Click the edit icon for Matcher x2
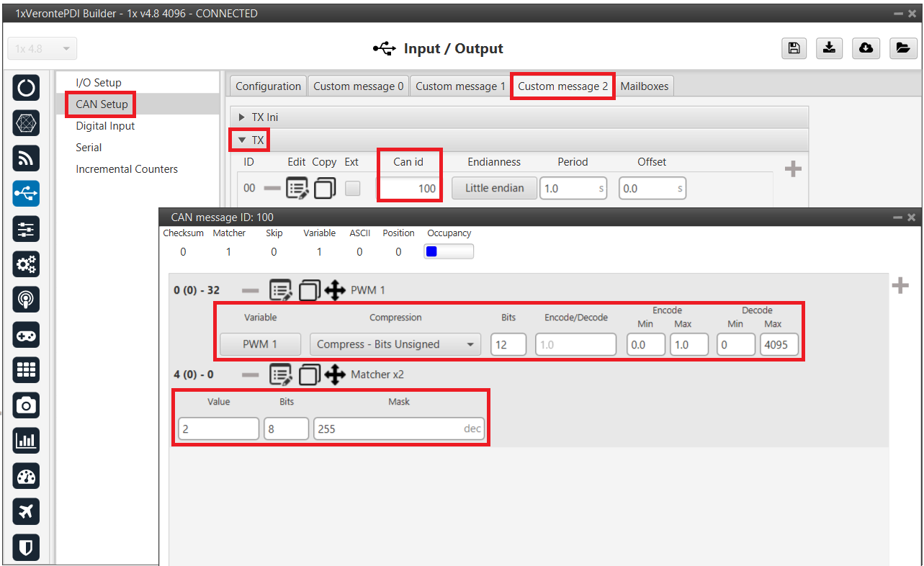Image resolution: width=924 pixels, height=566 pixels. tap(280, 375)
